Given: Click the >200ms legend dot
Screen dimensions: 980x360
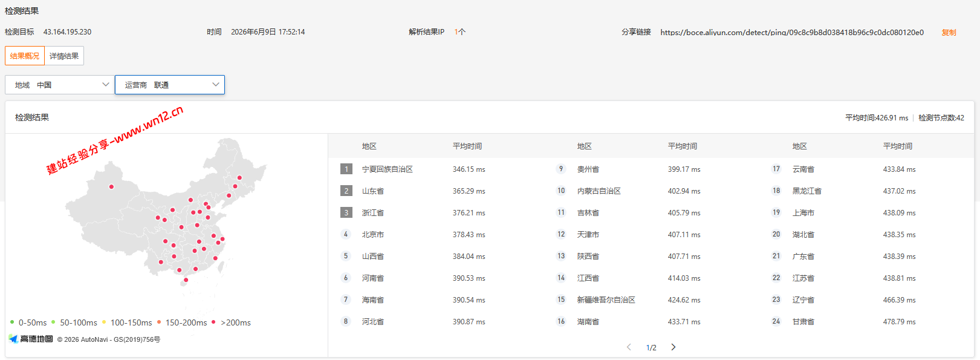Looking at the screenshot, I should 213,322.
